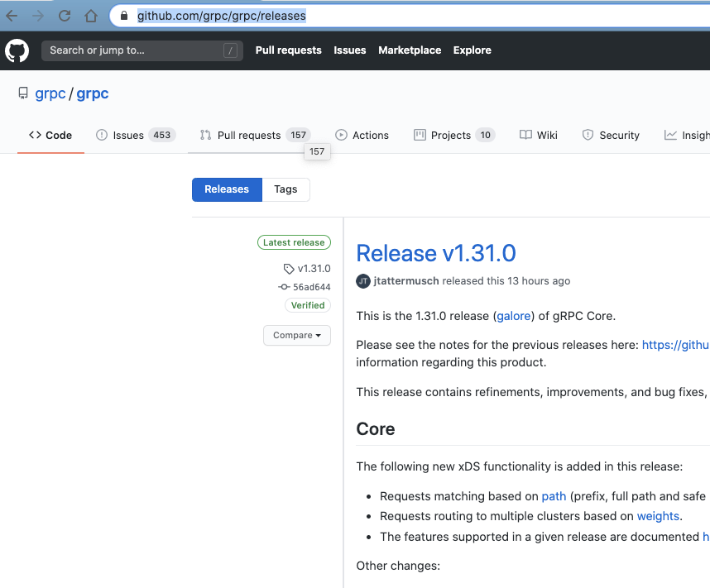
Task: Click the GitHub octocat logo
Action: [x=17, y=50]
